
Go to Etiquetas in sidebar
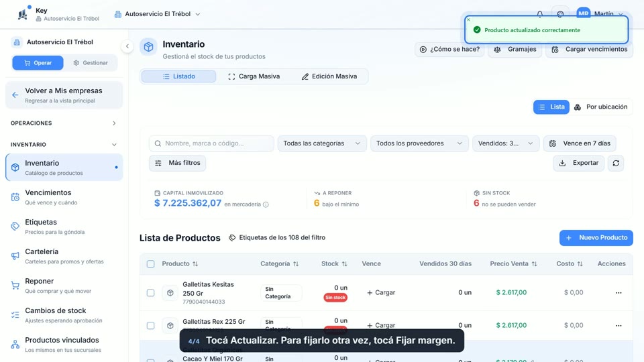pos(64,227)
